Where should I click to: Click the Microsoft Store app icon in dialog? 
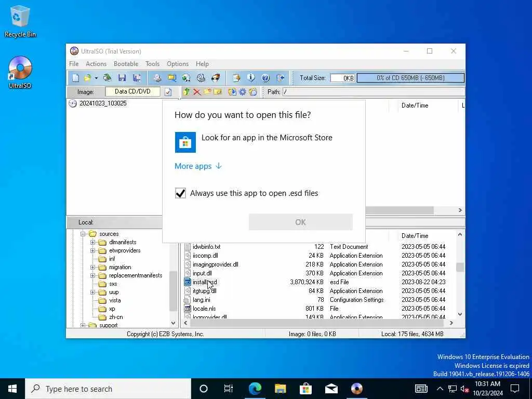185,142
